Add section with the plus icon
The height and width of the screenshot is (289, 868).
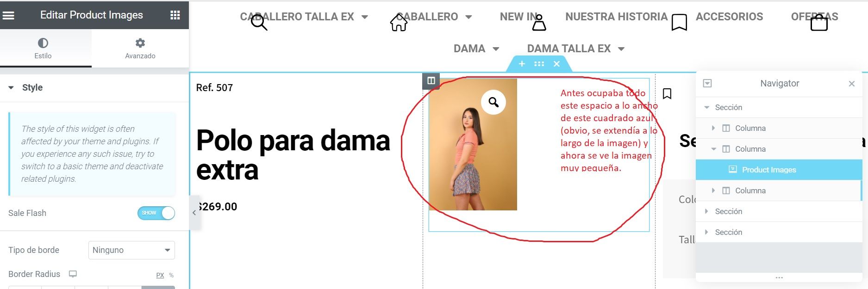point(522,64)
